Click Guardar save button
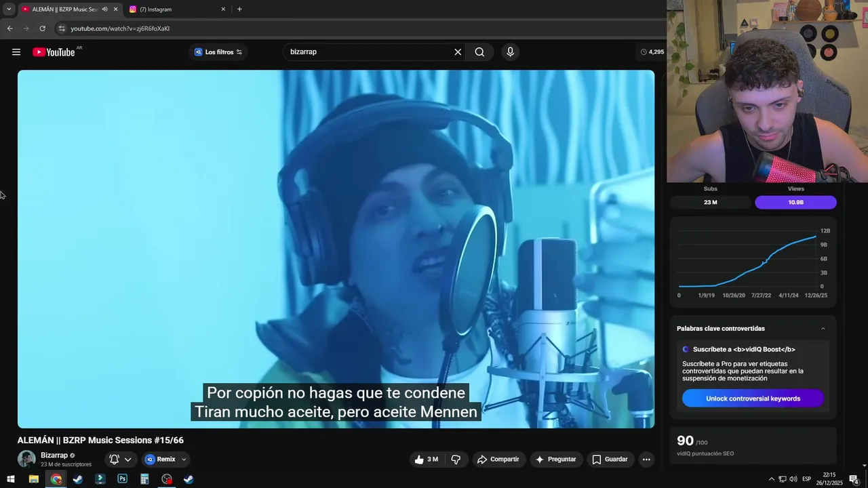The height and width of the screenshot is (488, 868). pyautogui.click(x=610, y=460)
